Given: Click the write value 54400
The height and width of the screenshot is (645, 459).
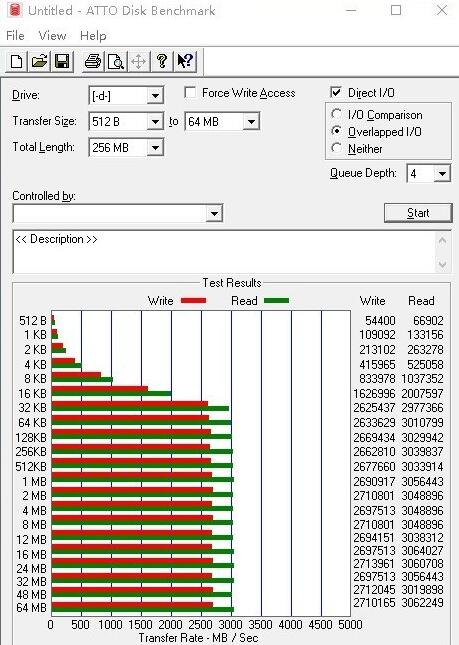Looking at the screenshot, I should point(380,321).
